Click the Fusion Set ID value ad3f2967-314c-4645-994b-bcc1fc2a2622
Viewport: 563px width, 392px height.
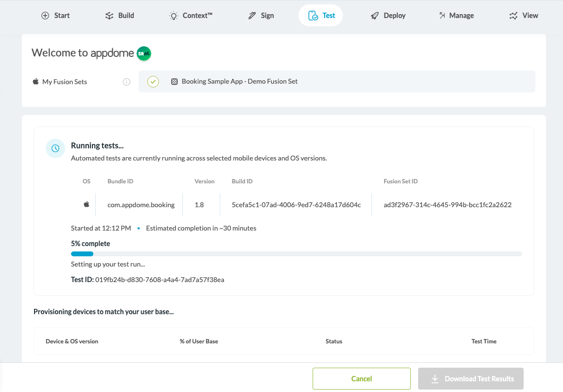point(447,205)
